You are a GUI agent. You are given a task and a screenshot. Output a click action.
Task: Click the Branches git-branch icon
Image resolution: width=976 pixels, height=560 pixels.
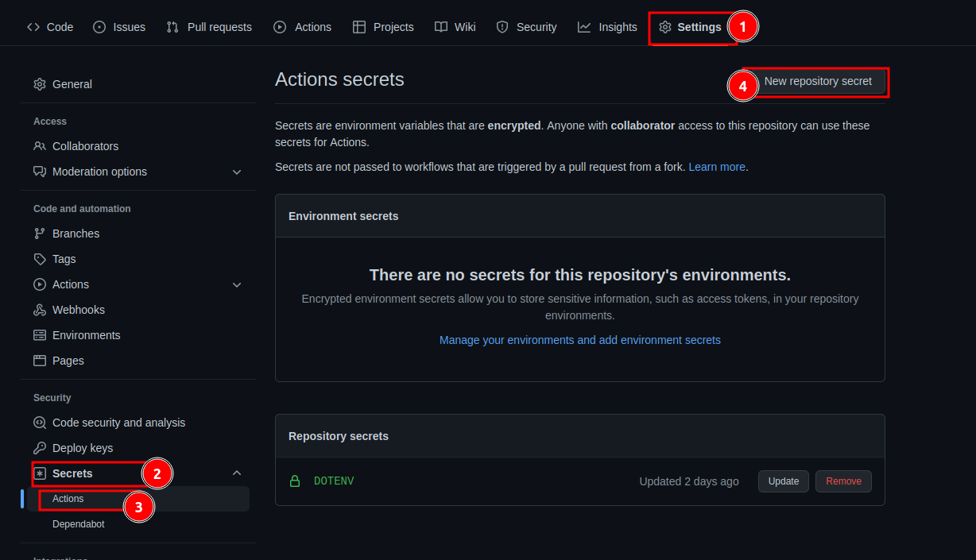coord(40,234)
